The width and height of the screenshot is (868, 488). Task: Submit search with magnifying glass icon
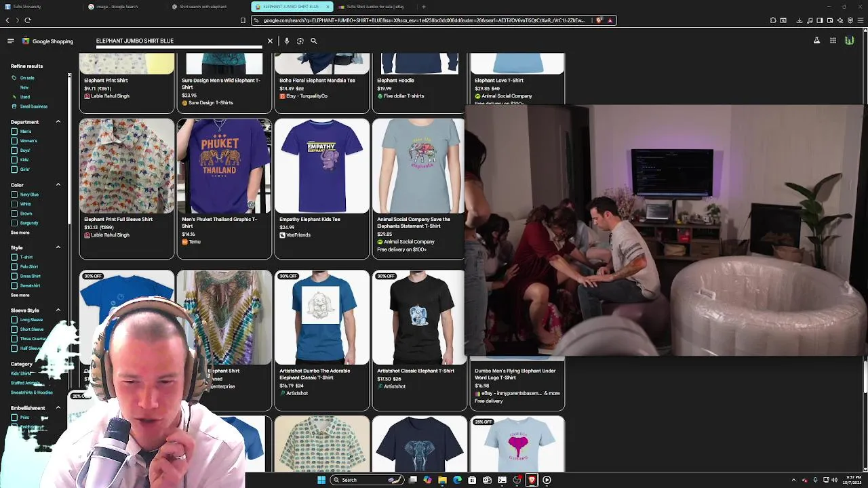[313, 41]
